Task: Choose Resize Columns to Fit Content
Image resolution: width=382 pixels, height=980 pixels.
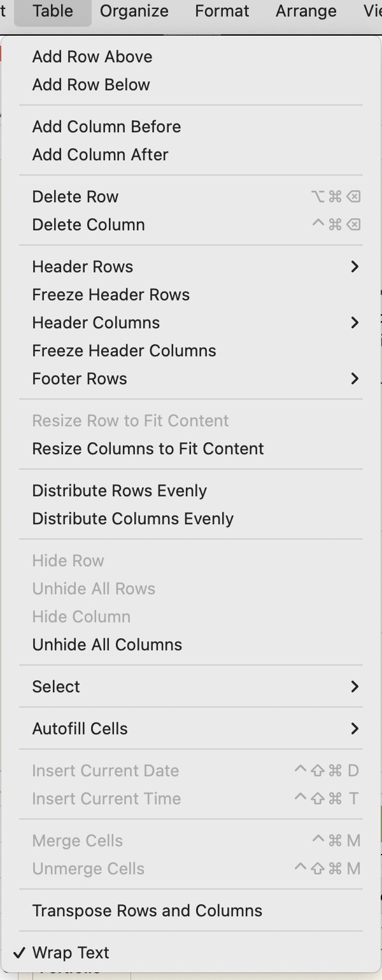Action: (148, 449)
